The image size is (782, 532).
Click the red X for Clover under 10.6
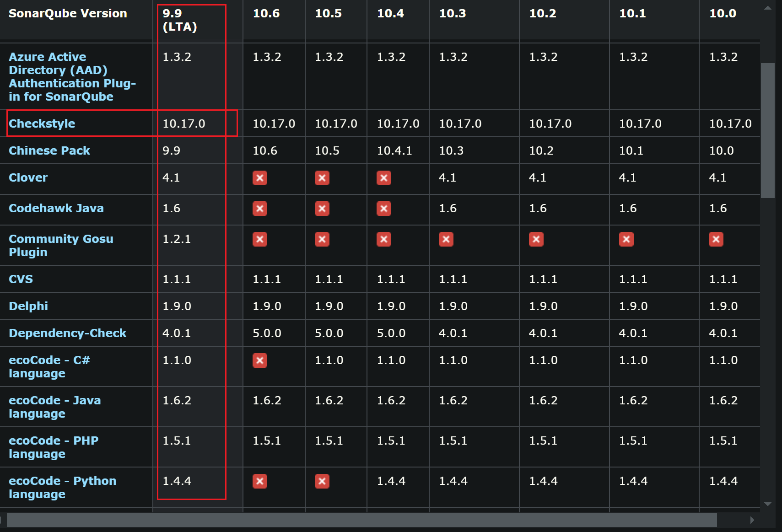(x=260, y=178)
